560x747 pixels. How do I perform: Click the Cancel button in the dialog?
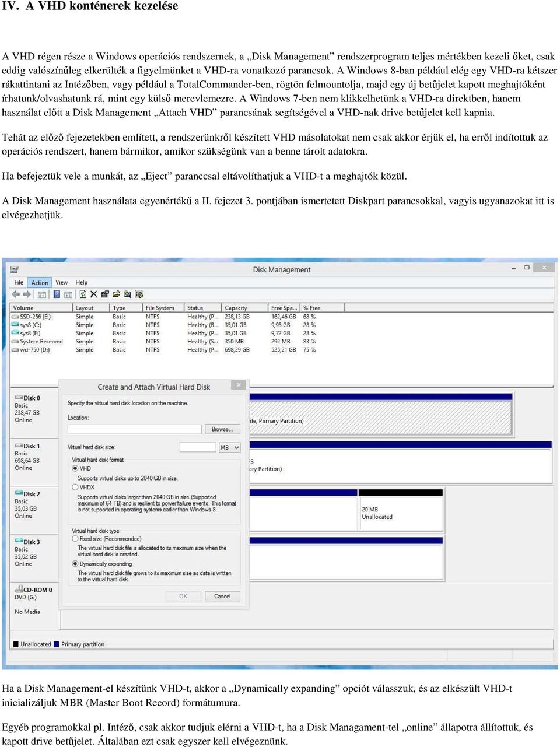coord(222,596)
